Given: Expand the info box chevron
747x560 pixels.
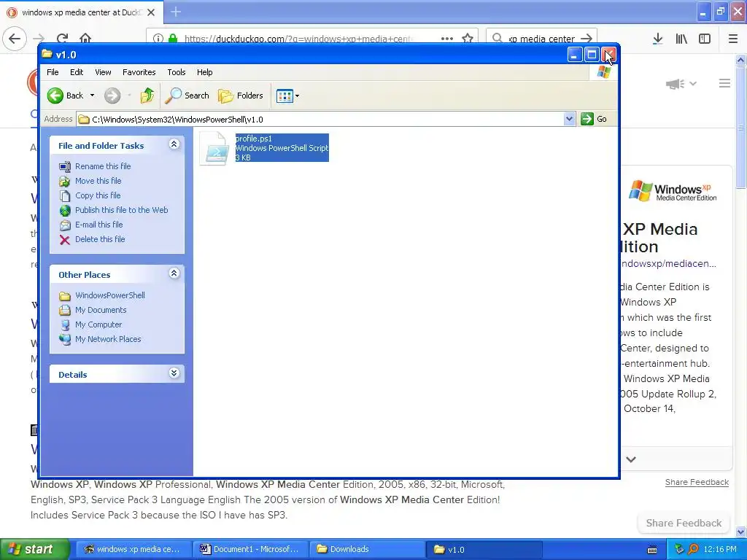Looking at the screenshot, I should point(631,459).
